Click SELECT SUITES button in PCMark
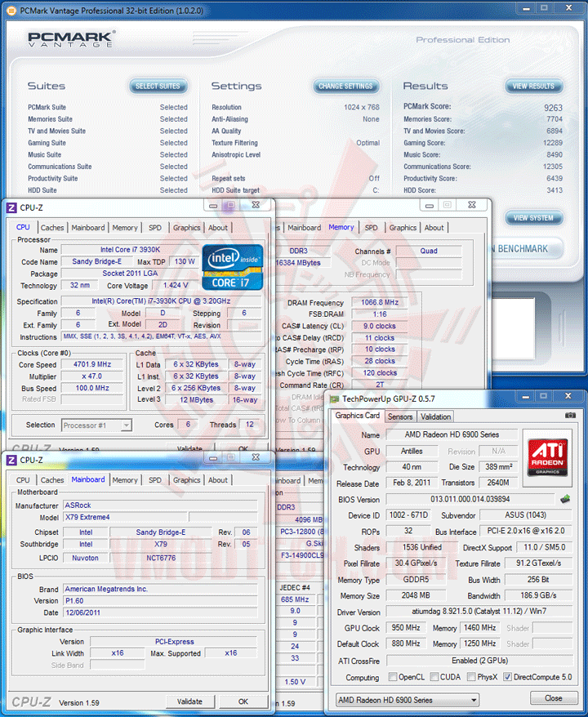Image resolution: width=588 pixels, height=717 pixels. pyautogui.click(x=158, y=86)
